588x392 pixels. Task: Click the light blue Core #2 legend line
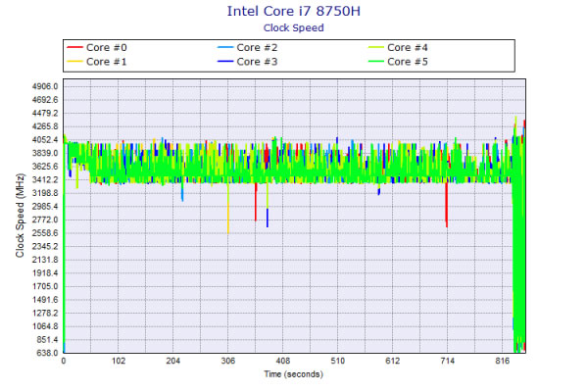point(225,47)
